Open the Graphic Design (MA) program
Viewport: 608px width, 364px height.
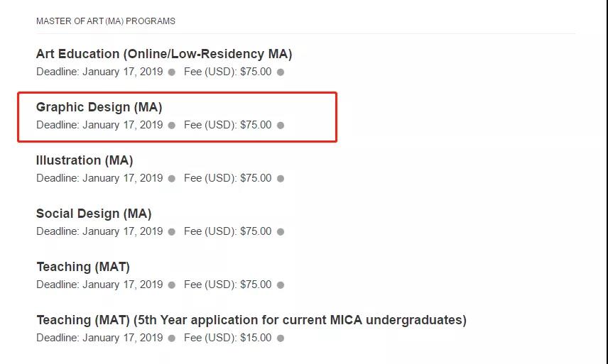[x=99, y=107]
